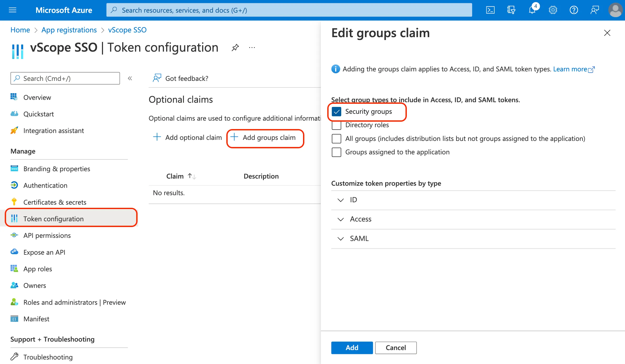
Task: Uncheck the Security groups checkbox
Action: pyautogui.click(x=336, y=112)
